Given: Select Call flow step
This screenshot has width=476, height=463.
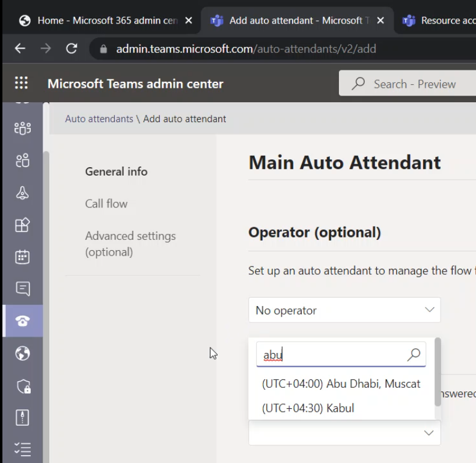Looking at the screenshot, I should coord(106,204).
